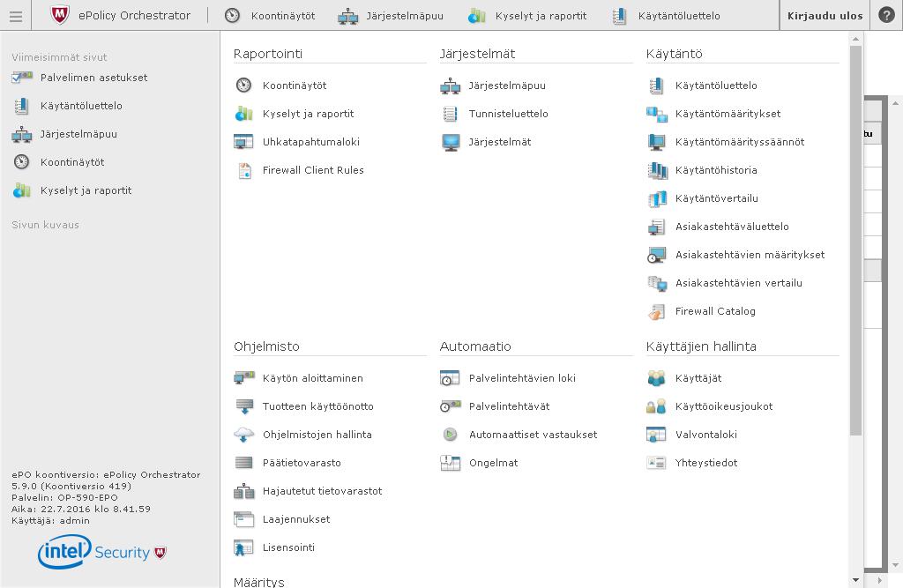The height and width of the screenshot is (588, 903).
Task: Click the Intel Security logo
Action: [x=102, y=551]
